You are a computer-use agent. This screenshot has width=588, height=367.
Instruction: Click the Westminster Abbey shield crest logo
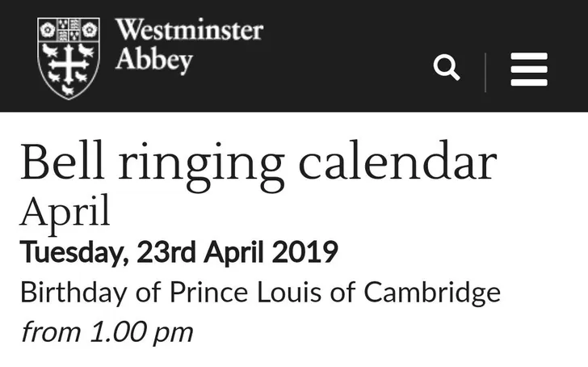69,58
